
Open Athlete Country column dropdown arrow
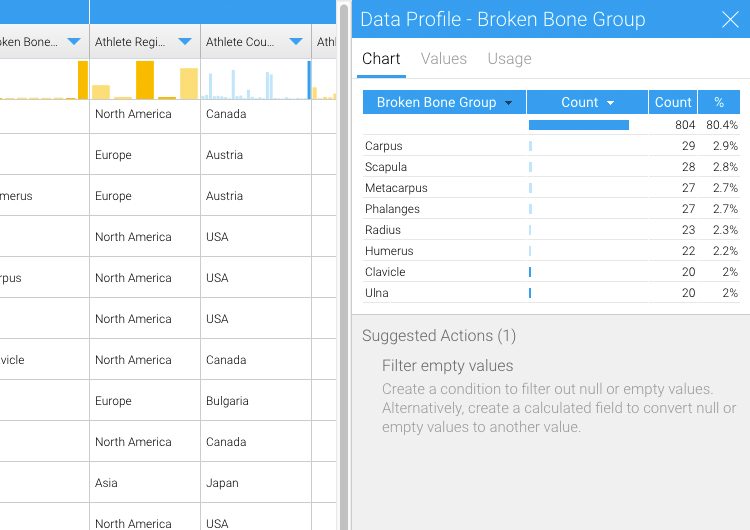[x=296, y=42]
